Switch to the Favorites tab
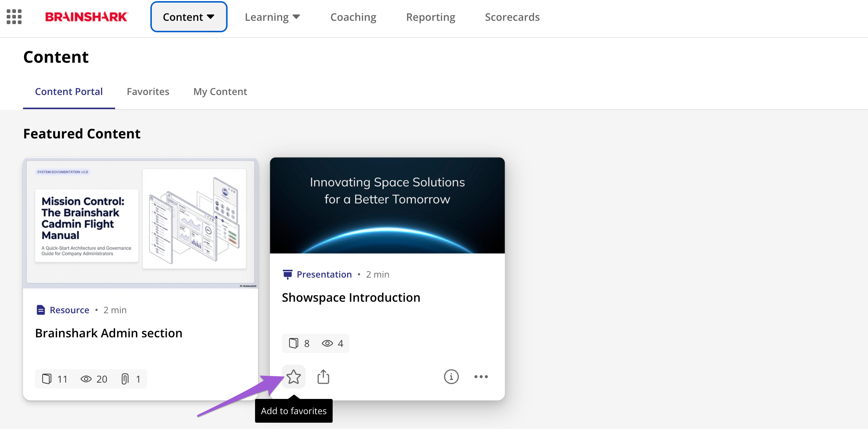Screen dimensions: 868x429 pos(148,92)
